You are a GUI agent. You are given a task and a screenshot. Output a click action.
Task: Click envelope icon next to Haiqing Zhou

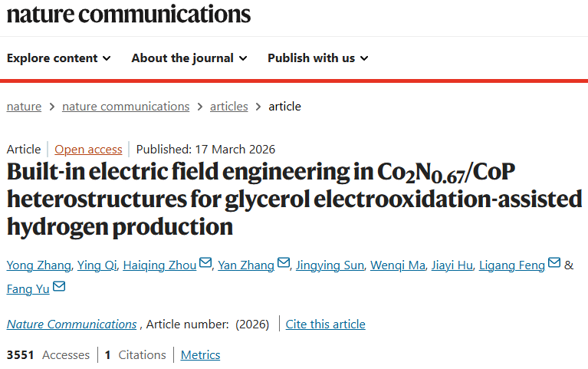point(205,264)
